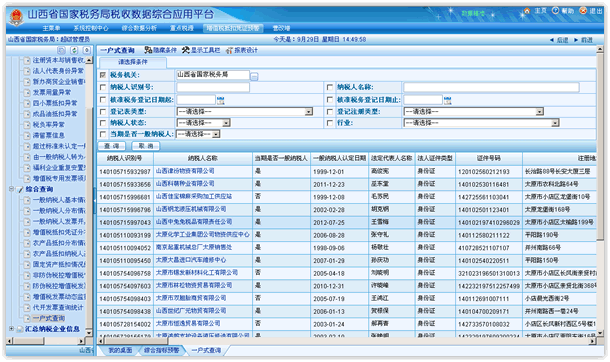This screenshot has width=610, height=362.
Task: Click the sidebar vertical scrollbar down arrow
Action: (x=89, y=333)
